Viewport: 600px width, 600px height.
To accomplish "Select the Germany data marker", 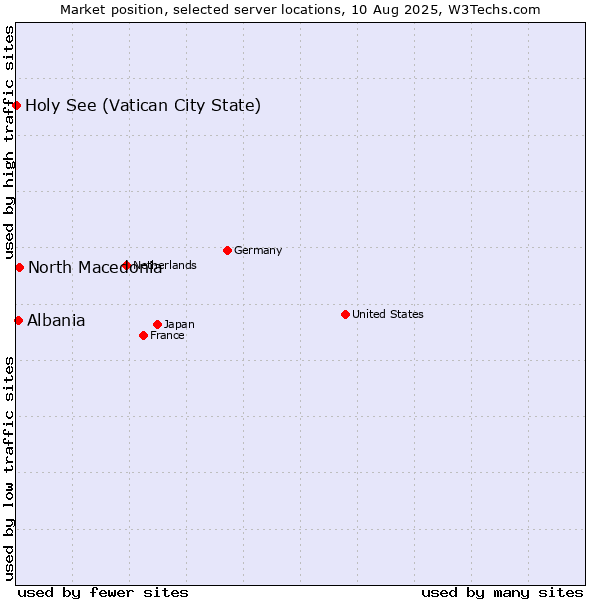I will 227,251.
